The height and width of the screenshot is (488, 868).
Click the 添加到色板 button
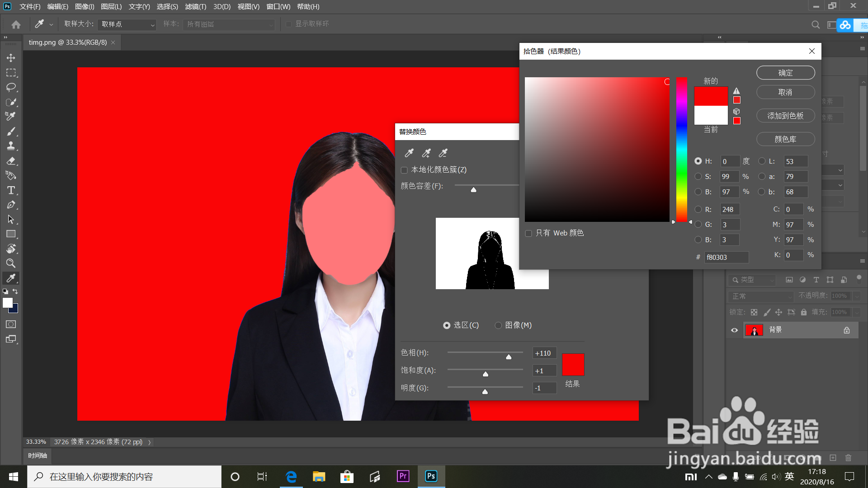tap(785, 116)
